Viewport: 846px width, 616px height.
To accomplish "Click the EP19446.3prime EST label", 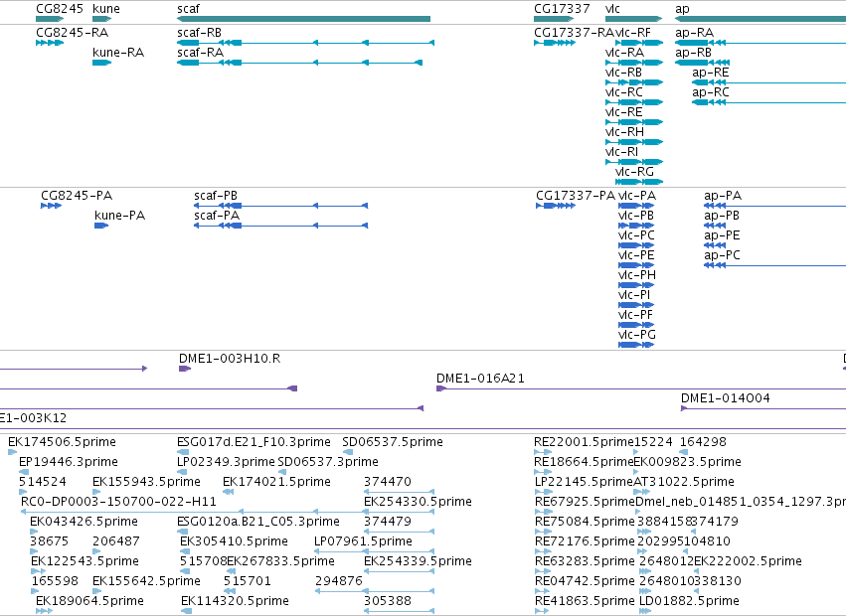I will [x=69, y=462].
